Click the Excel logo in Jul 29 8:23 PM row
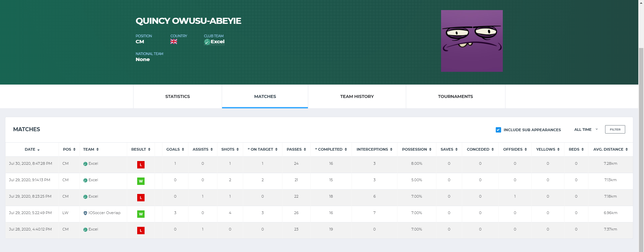Screen dimensions: 644x252 (85, 197)
